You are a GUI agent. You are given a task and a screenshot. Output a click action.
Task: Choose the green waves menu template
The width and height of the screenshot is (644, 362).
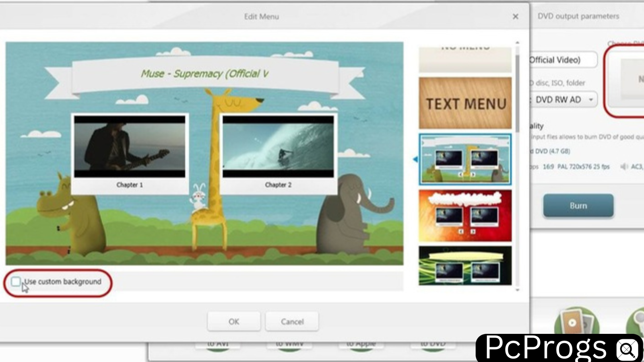click(x=465, y=266)
